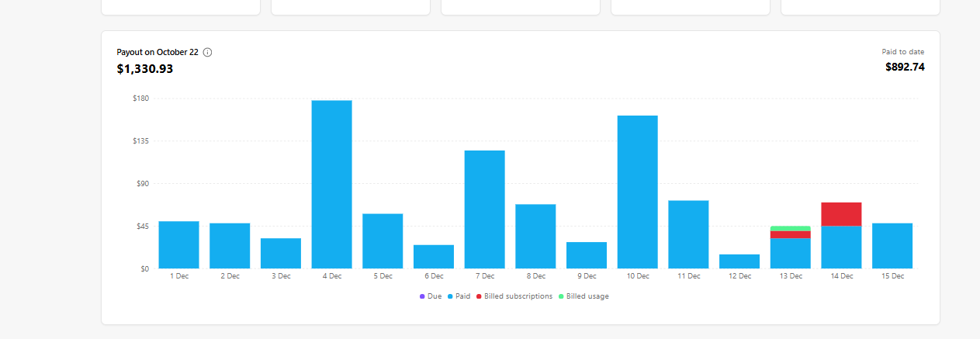Click the $892.74 paid to date amount

(x=905, y=67)
